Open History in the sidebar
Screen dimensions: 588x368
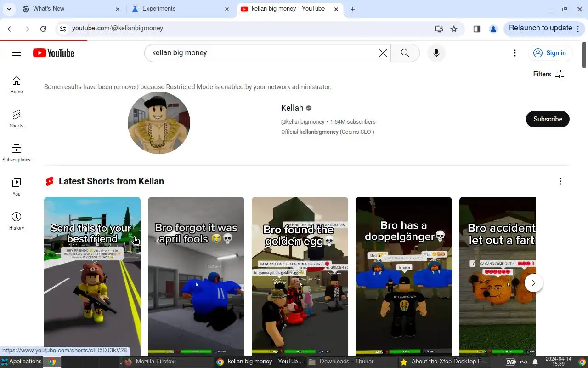17,221
